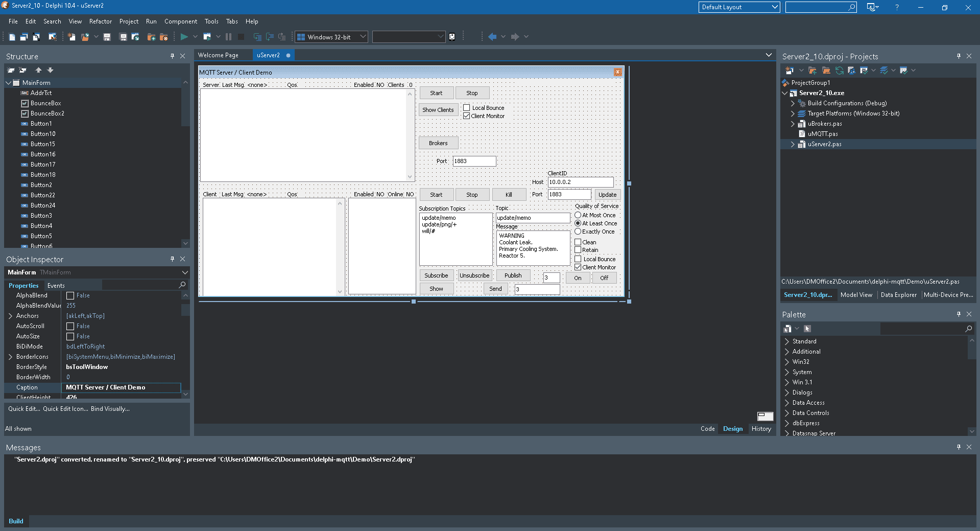
Task: Toggle AutoScroll property checkbox
Action: point(70,326)
